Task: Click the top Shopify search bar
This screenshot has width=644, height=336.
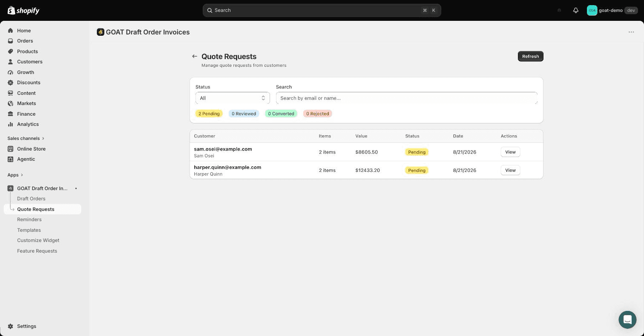Action: [x=322, y=10]
